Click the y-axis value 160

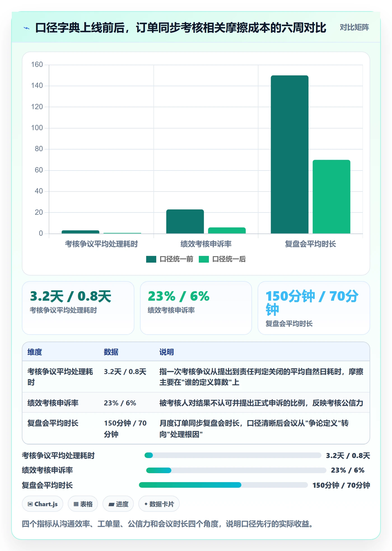(37, 65)
